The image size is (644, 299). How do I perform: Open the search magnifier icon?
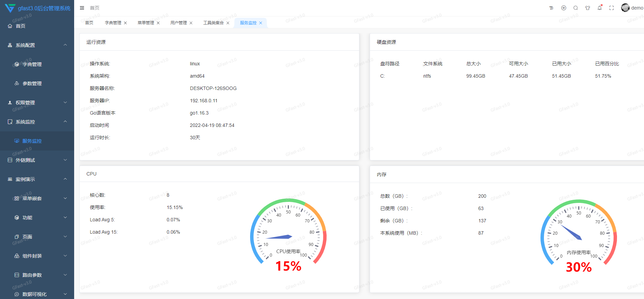point(576,8)
